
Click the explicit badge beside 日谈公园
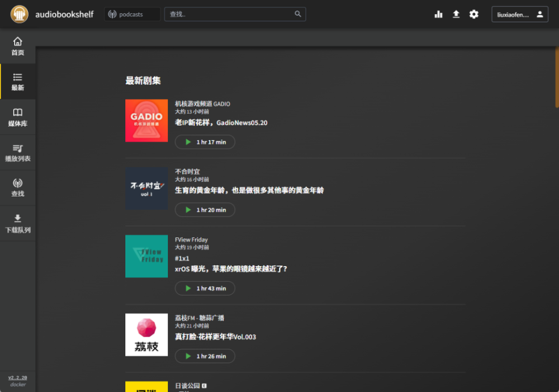pos(204,386)
